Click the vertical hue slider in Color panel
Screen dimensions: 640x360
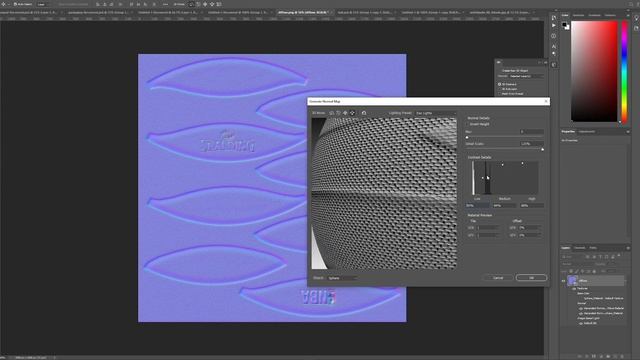624,71
